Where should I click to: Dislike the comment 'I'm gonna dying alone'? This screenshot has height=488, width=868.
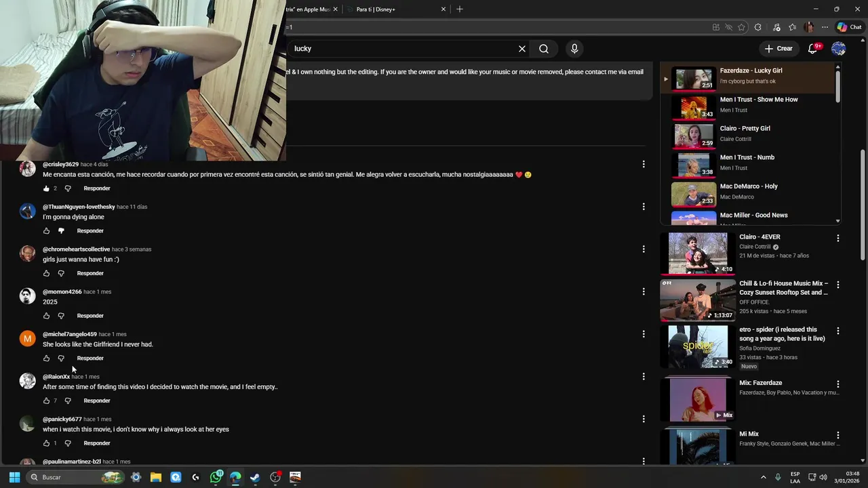(61, 231)
